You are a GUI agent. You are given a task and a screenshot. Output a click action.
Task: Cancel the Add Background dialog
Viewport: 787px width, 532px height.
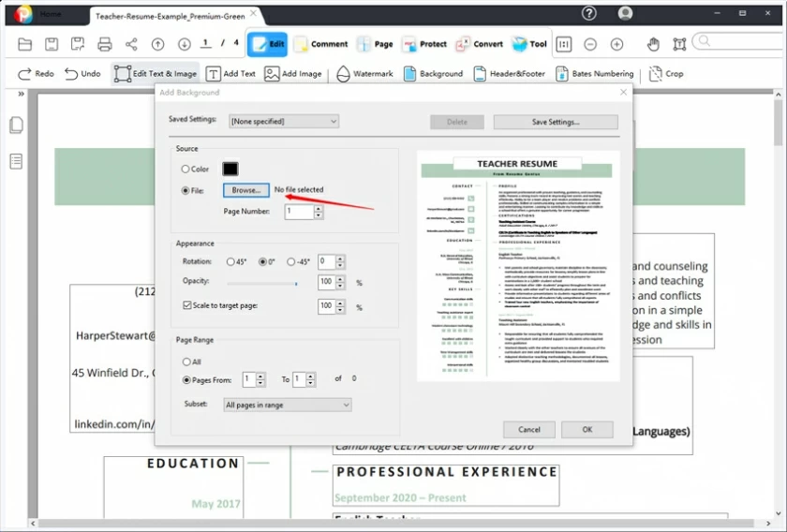529,430
